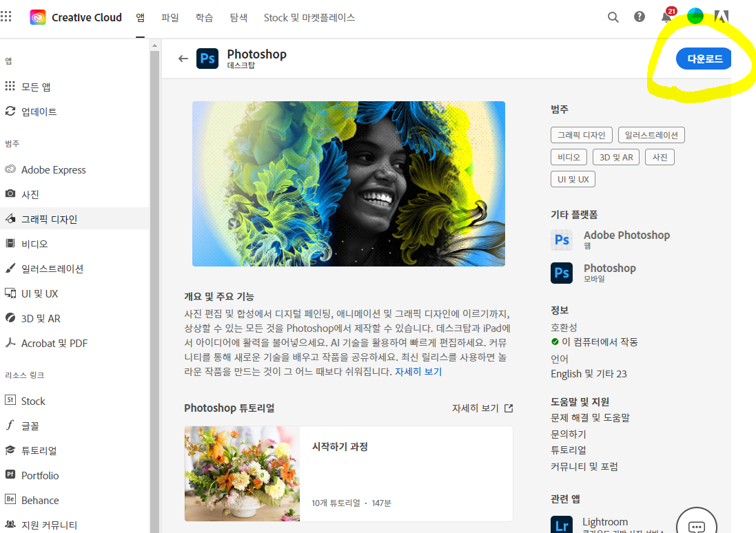Screen dimensions: 756x533
Task: Switch to the 학습 tab
Action: 204,18
